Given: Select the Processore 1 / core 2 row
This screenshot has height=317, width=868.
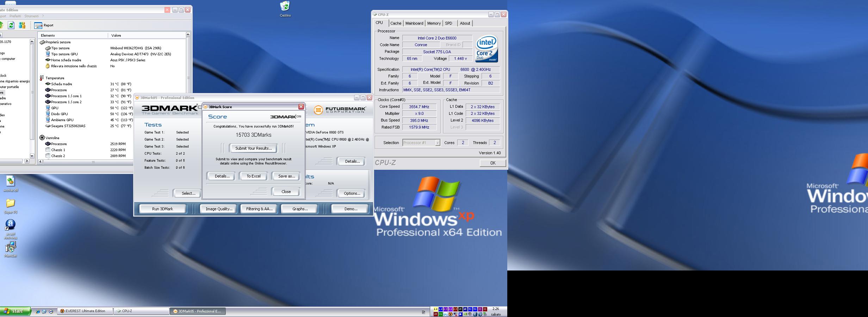Looking at the screenshot, I should pyautogui.click(x=88, y=102).
